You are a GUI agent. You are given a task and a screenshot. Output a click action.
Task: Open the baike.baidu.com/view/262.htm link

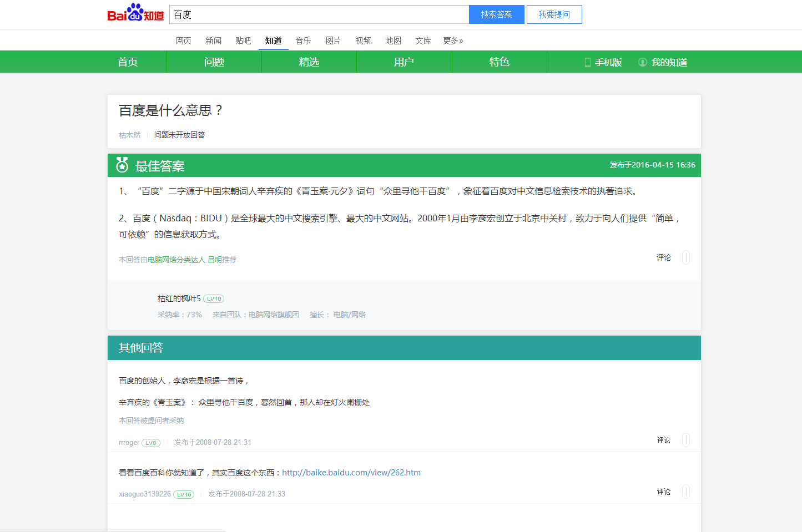click(351, 473)
